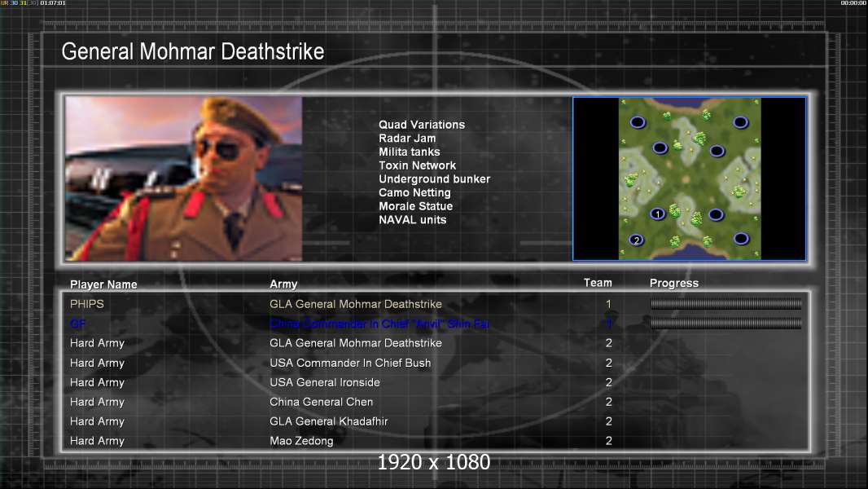Click 'Hard Army' name in USA General Ironside row
The image size is (868, 489).
pos(97,383)
